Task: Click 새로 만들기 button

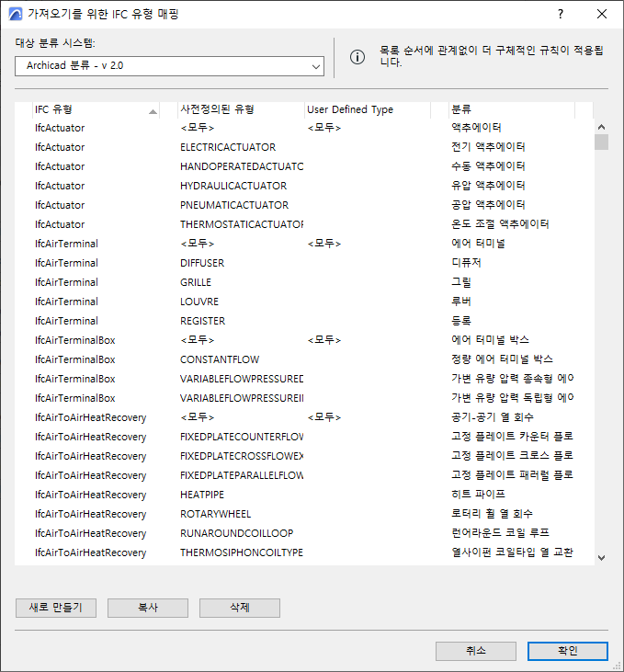Action: pyautogui.click(x=56, y=608)
